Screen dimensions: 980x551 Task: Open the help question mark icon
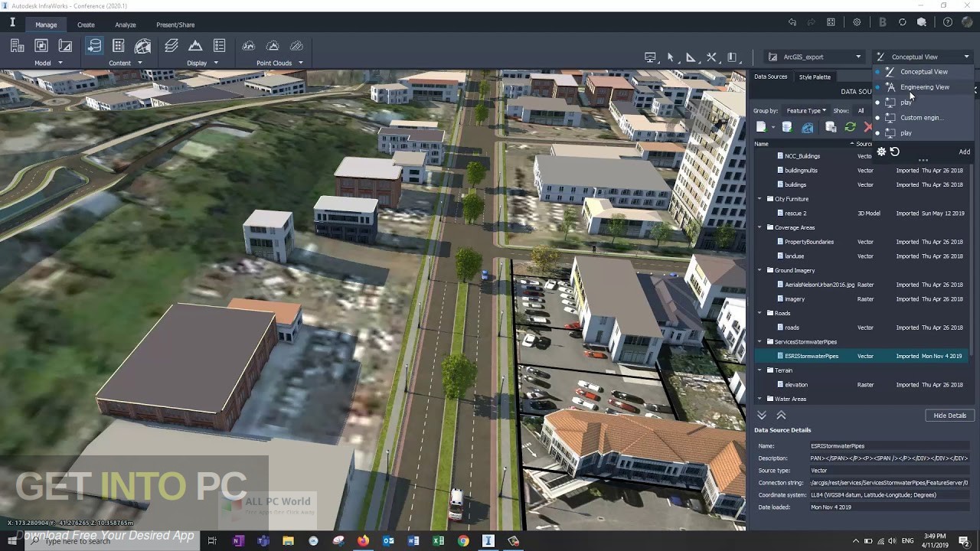(x=948, y=22)
